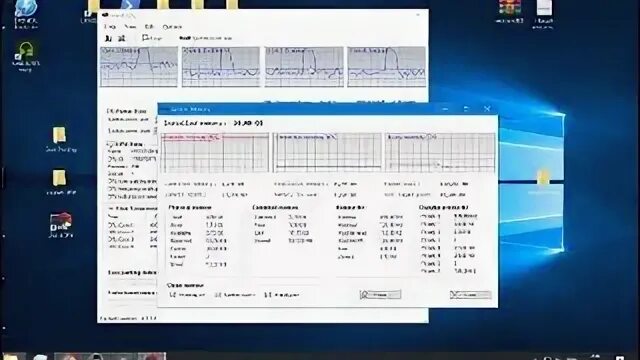Open the white document icon at the top right desktop
The width and height of the screenshot is (640, 360).
pos(544,13)
